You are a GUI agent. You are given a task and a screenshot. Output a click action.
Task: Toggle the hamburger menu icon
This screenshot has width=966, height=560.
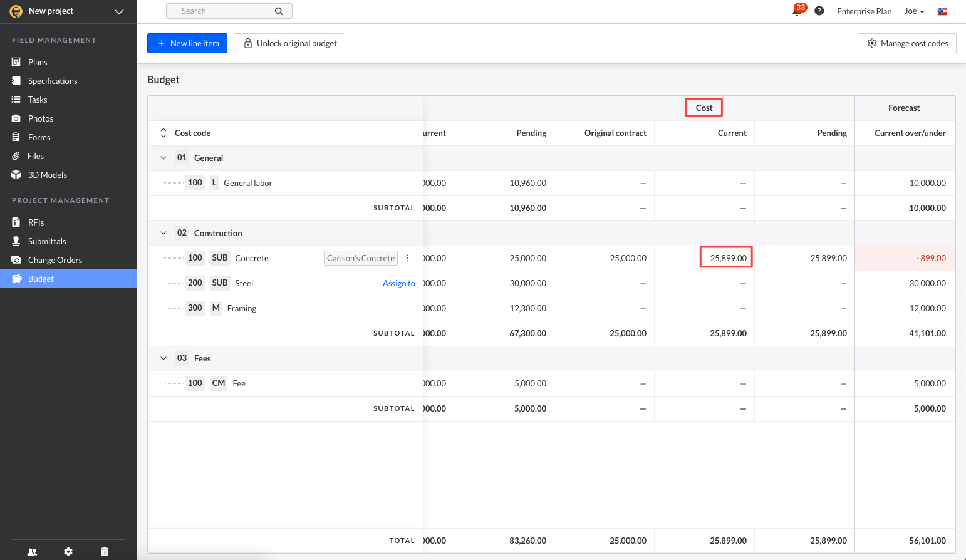coord(152,11)
